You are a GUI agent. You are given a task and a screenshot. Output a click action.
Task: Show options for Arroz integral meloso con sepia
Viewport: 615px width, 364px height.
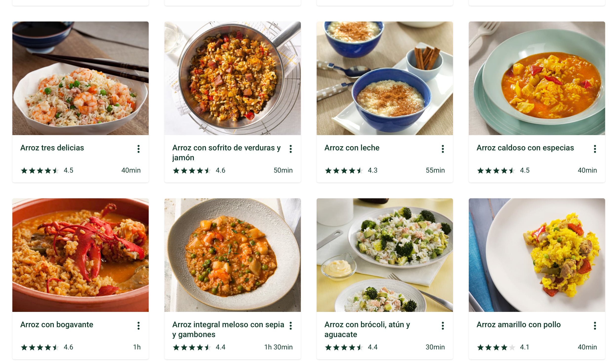[291, 326]
